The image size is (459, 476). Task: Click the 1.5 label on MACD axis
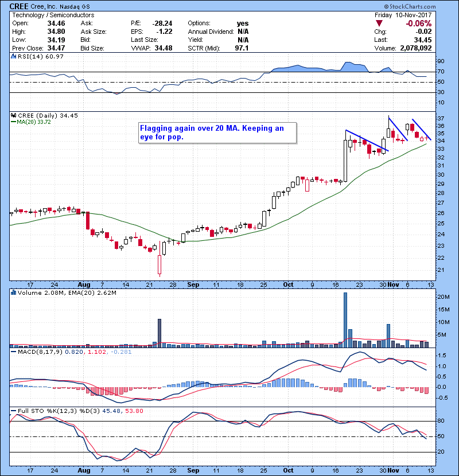(442, 356)
